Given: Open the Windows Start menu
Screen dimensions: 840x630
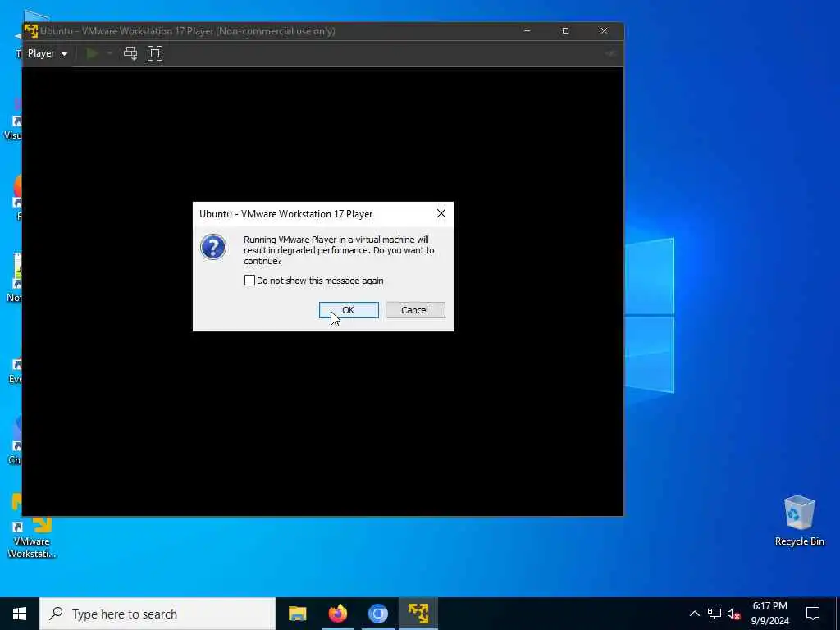Looking at the screenshot, I should (20, 614).
